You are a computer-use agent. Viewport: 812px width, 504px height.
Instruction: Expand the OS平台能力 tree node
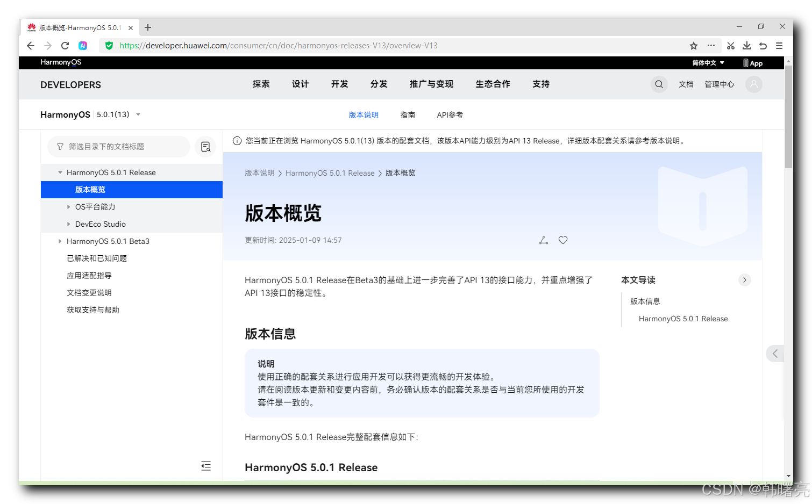tap(68, 207)
